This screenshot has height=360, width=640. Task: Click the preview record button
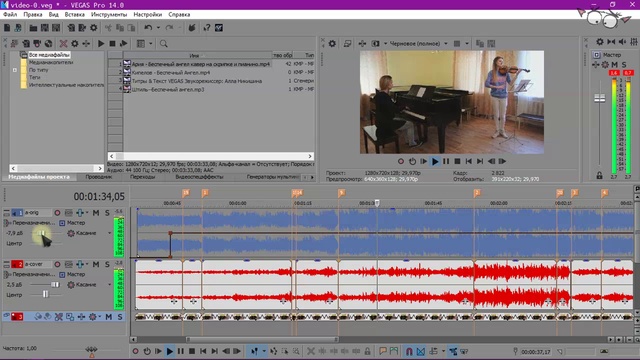[x=401, y=162]
